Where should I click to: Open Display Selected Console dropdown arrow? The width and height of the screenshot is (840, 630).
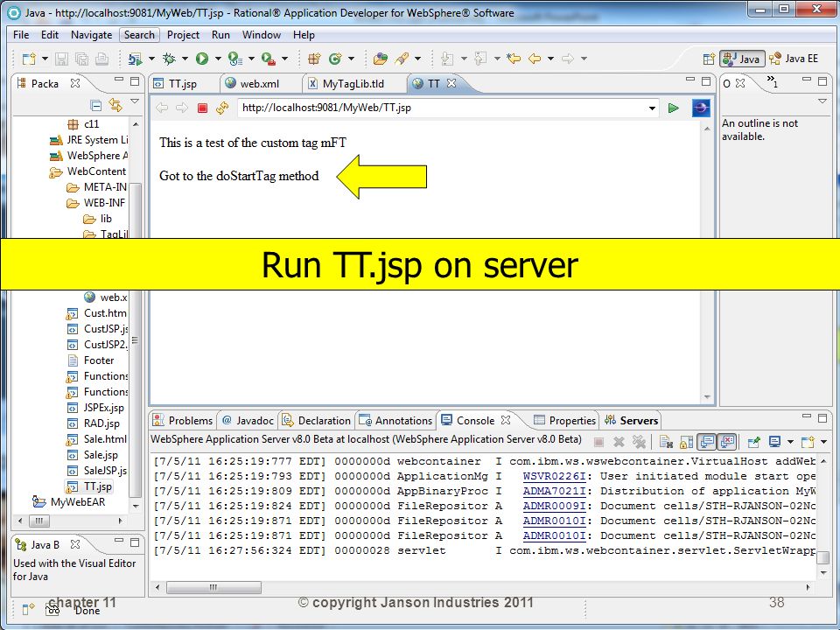(x=790, y=442)
